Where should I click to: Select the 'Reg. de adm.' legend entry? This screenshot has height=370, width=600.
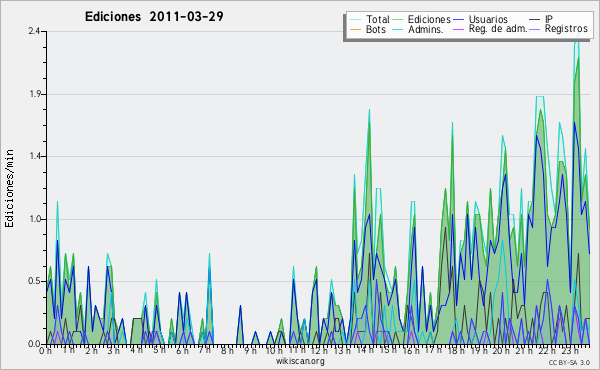point(498,29)
